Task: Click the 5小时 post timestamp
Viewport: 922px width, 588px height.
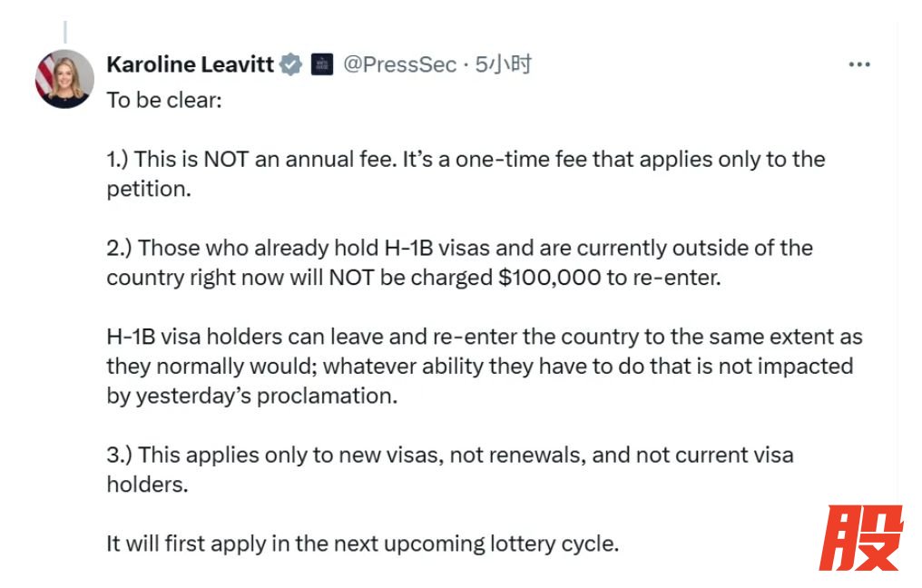Action: [504, 64]
